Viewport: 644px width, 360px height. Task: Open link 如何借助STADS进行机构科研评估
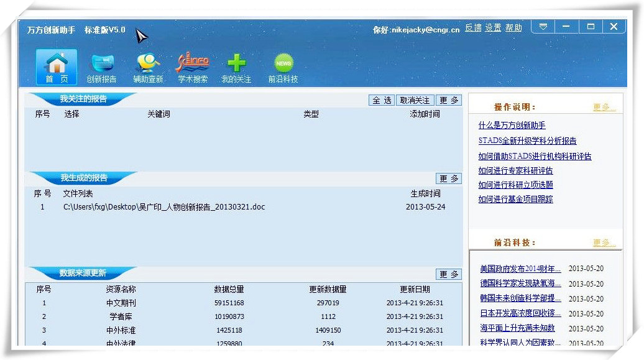(535, 156)
